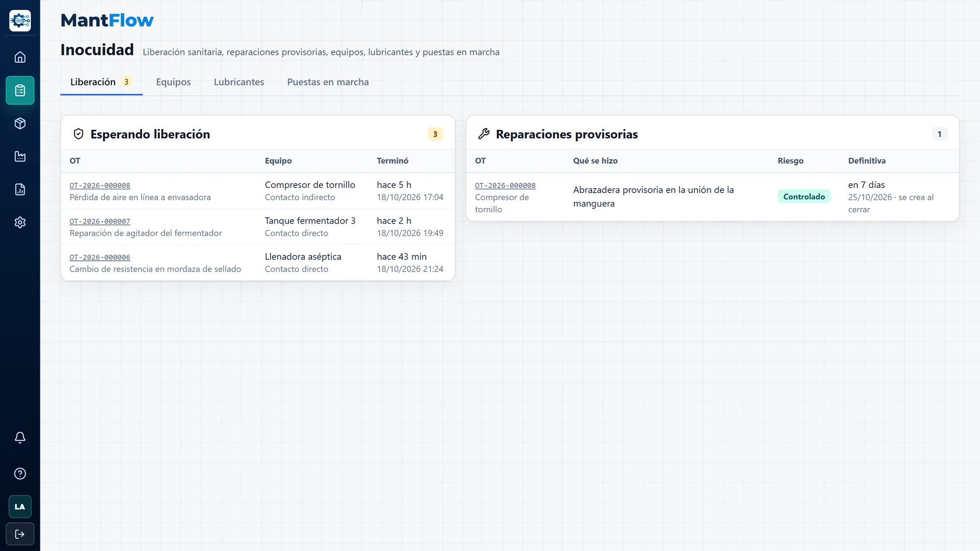Click the logout icon button

click(x=20, y=534)
